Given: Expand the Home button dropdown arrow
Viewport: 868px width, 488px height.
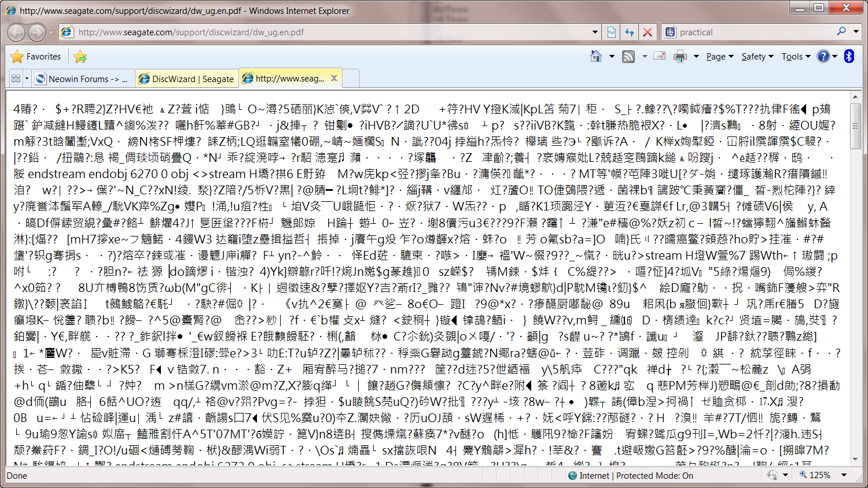Looking at the screenshot, I should [x=611, y=57].
